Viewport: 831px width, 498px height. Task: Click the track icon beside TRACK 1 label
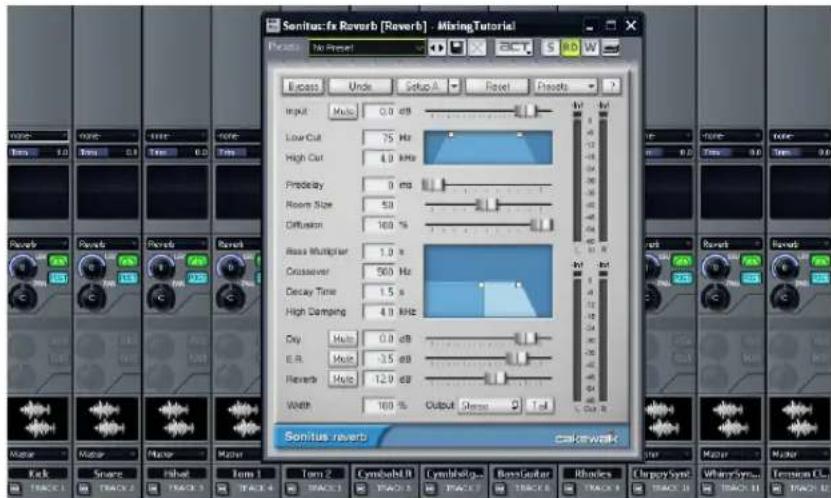coord(15,488)
